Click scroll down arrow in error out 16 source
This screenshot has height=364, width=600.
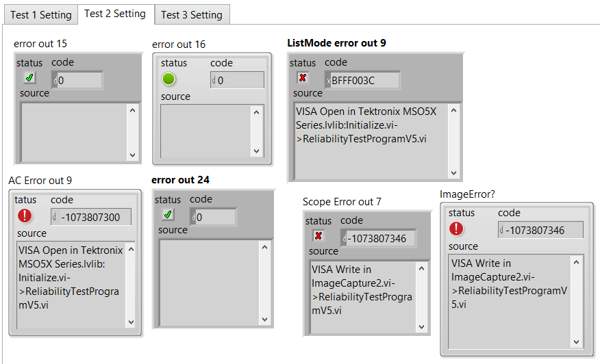[x=256, y=151]
